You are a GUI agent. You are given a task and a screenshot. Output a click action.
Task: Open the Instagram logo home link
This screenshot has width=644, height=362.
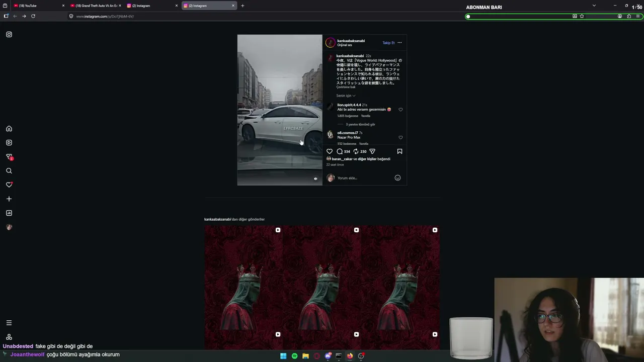coord(9,34)
